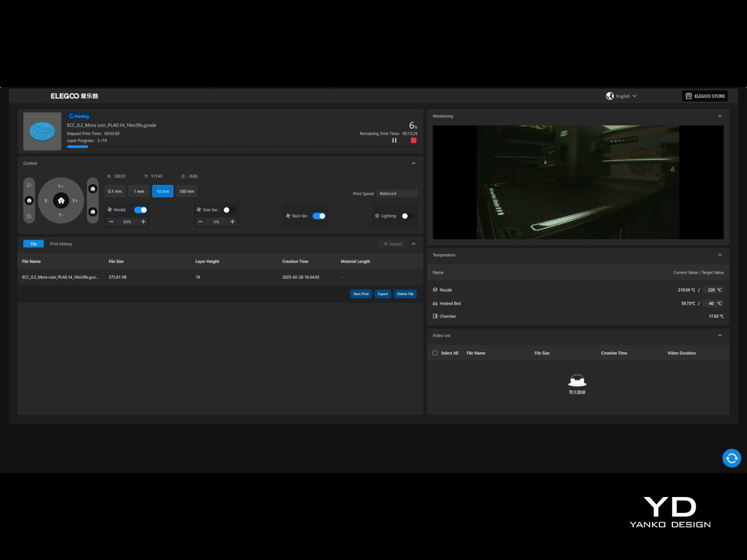Collapse the Temperature panel chevron
Image resolution: width=747 pixels, height=560 pixels.
point(720,255)
